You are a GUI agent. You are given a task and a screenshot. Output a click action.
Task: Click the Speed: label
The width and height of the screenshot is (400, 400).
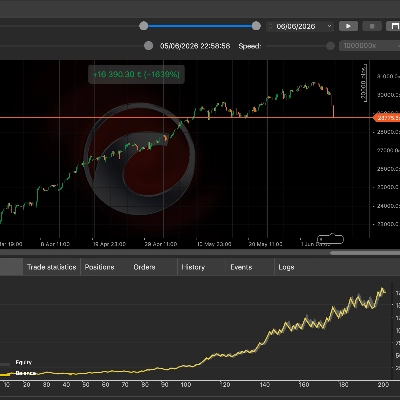250,46
